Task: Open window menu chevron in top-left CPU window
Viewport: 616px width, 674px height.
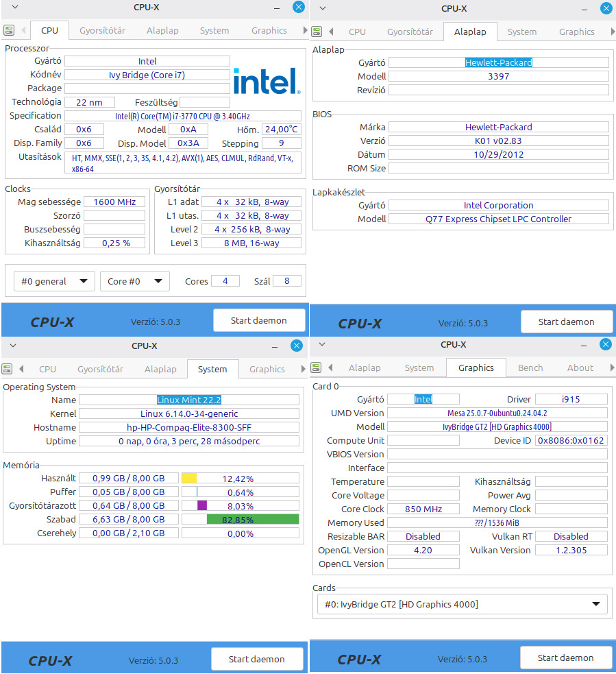Action: (15, 8)
